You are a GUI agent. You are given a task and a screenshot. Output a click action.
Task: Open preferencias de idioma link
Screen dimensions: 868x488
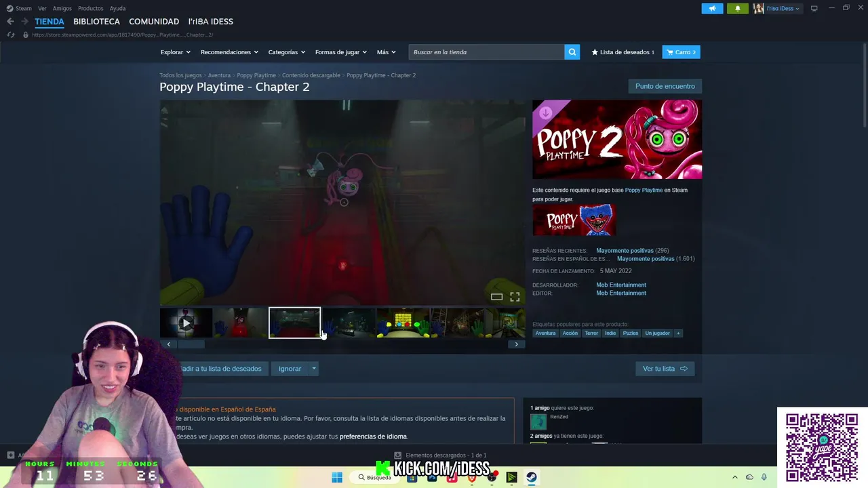(x=373, y=436)
